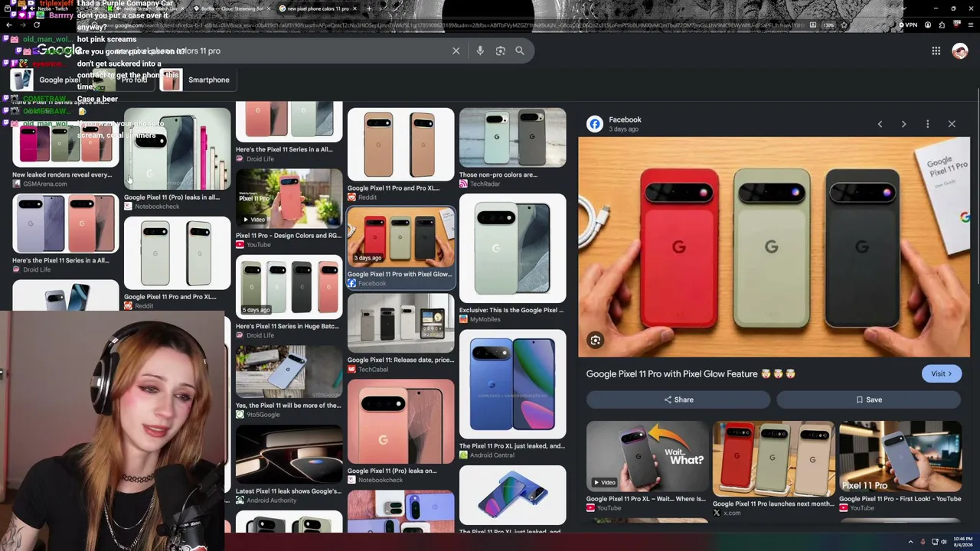Show hidden icons in the system tray
The image size is (980, 551).
(x=910, y=542)
